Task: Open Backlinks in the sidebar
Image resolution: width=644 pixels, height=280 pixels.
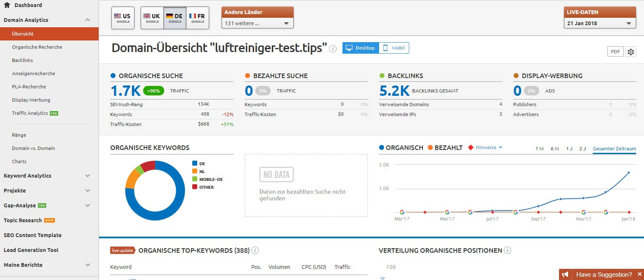Action: 23,60
